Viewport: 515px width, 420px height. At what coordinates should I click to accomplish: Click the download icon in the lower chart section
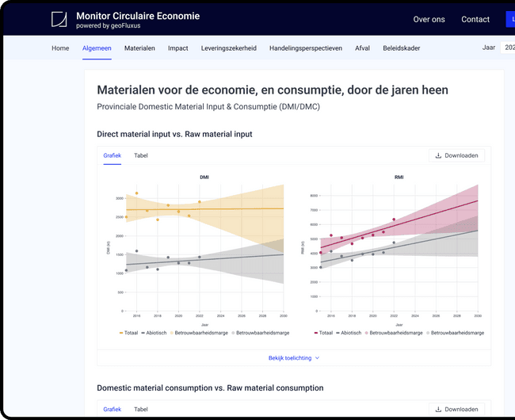[x=439, y=409]
